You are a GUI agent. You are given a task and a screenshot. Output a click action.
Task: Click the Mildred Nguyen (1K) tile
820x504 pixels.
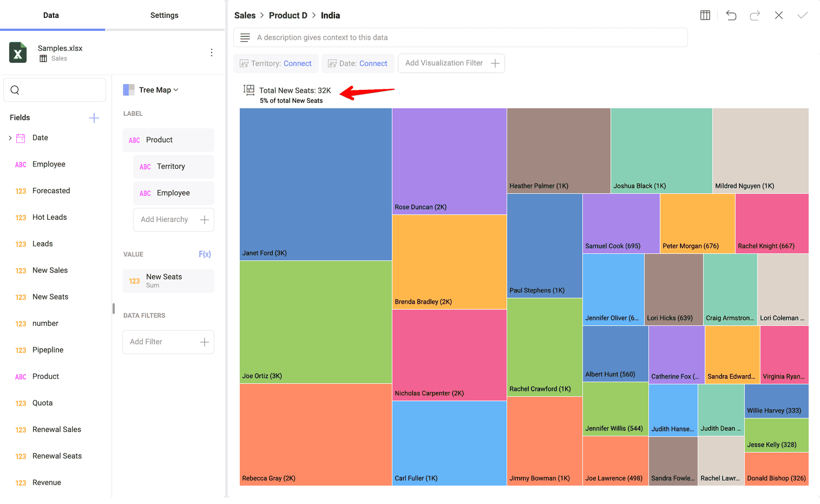tap(760, 150)
